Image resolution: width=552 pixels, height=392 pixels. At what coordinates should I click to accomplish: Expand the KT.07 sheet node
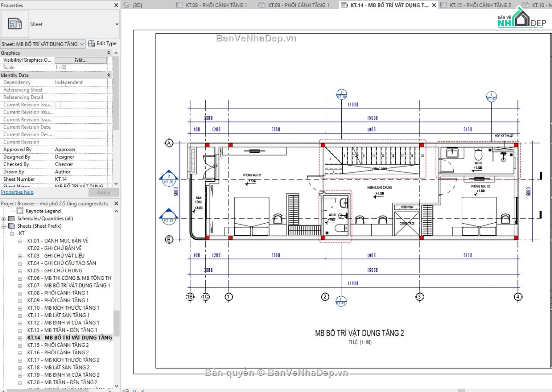click(x=20, y=286)
